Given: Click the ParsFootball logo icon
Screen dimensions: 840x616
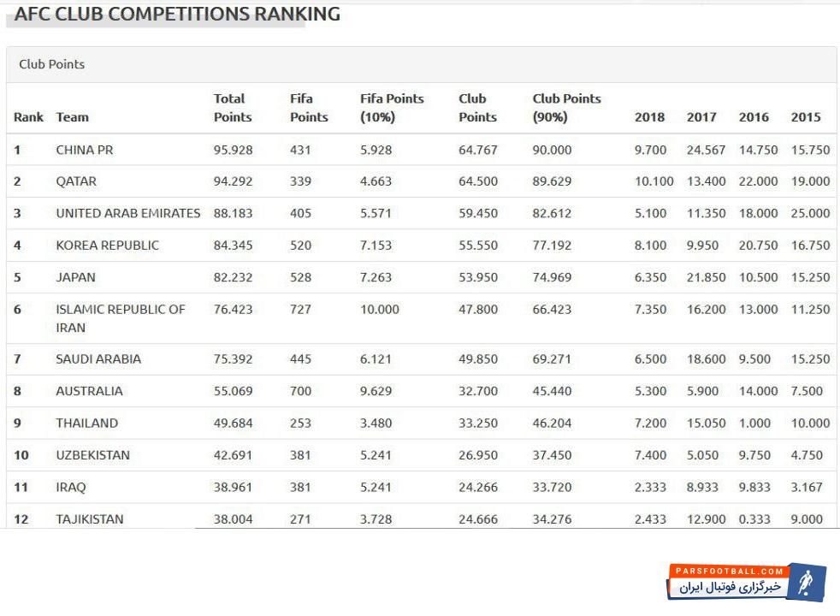Looking at the screenshot, I should [x=805, y=583].
